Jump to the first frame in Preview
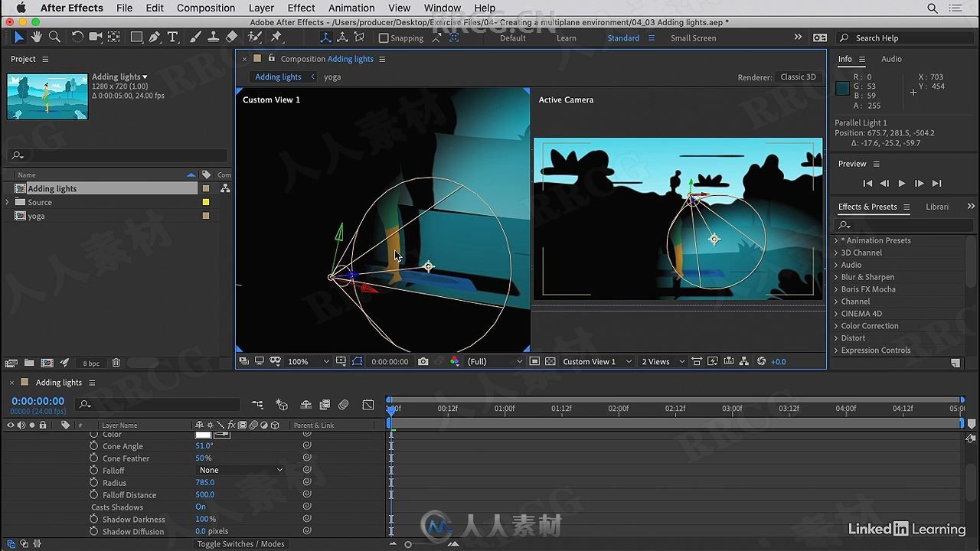980x551 pixels. (867, 183)
